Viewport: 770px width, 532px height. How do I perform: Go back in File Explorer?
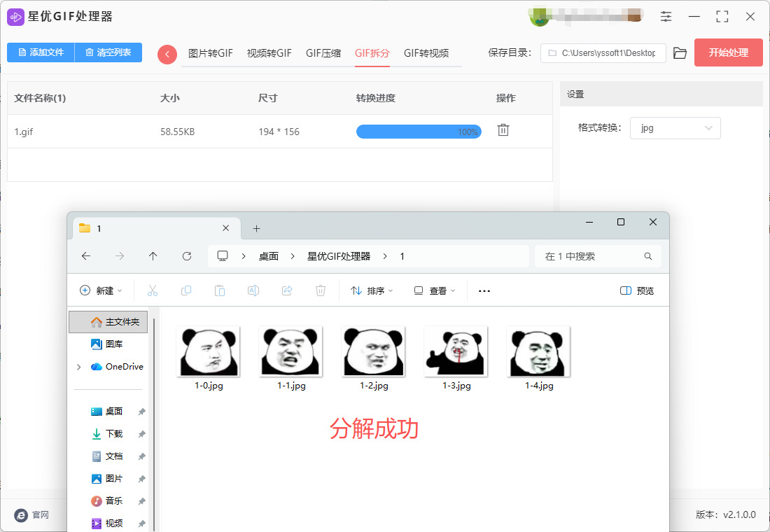pos(86,256)
